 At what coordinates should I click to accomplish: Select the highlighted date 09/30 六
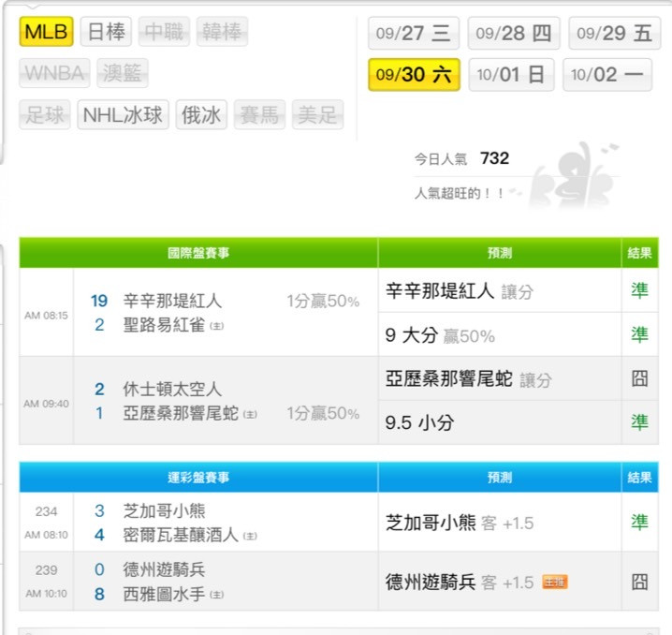tap(414, 75)
